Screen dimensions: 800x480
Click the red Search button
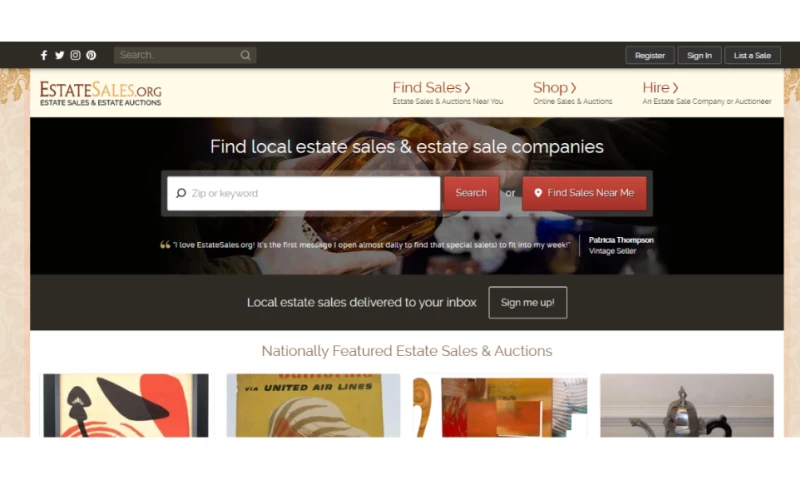(x=471, y=193)
